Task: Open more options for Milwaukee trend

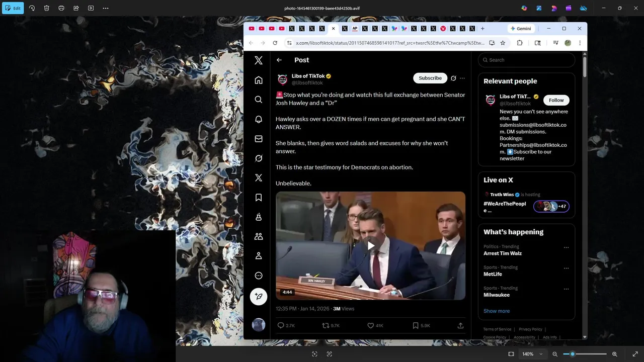Action: pos(566,289)
